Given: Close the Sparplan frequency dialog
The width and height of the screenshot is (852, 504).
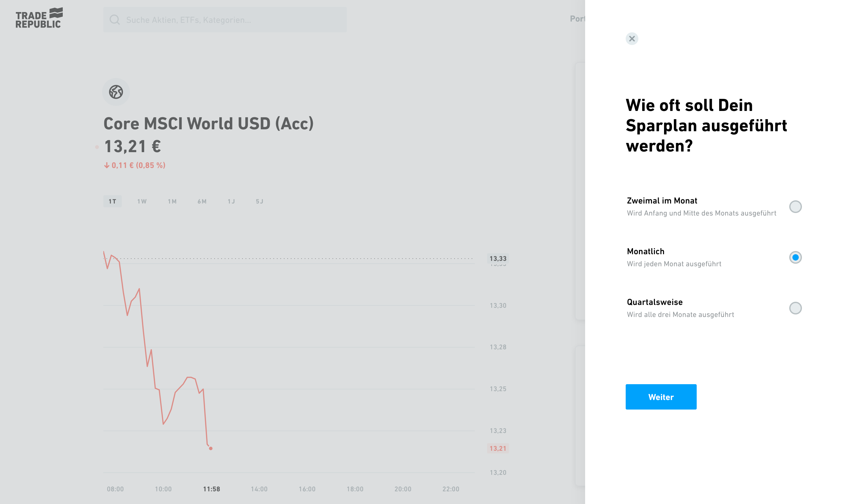Looking at the screenshot, I should 632,39.
